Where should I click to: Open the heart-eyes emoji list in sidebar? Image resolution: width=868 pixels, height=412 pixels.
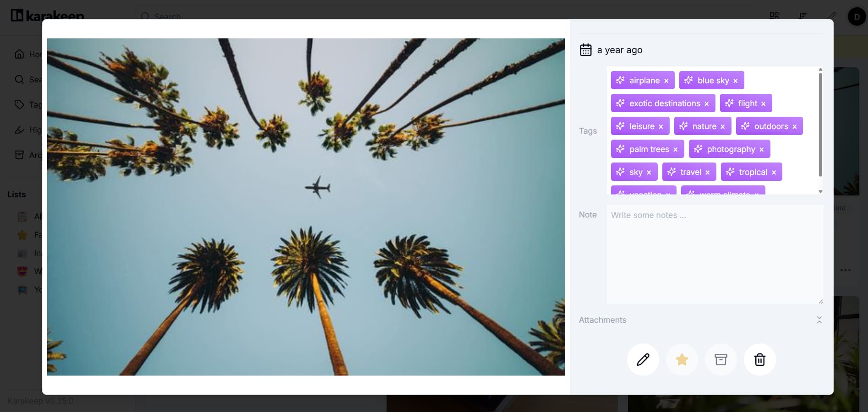pyautogui.click(x=28, y=271)
